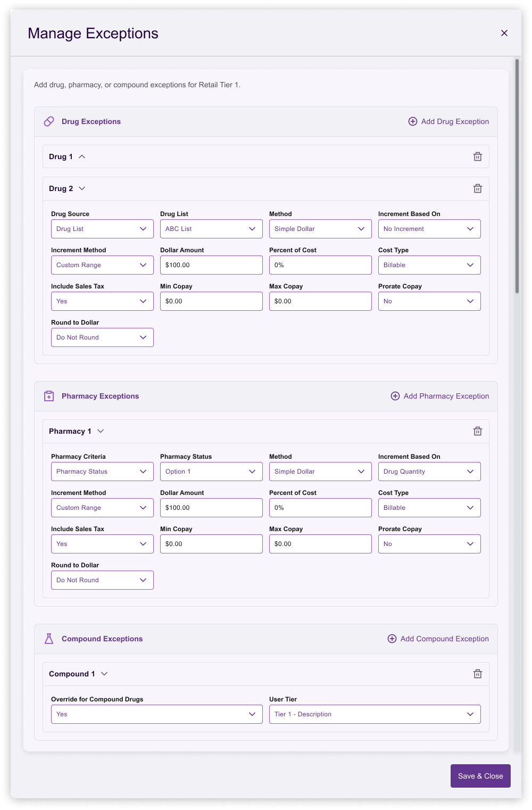Collapse the Pharmacy 1 section
Viewport: 532px width, 810px height.
pyautogui.click(x=101, y=431)
